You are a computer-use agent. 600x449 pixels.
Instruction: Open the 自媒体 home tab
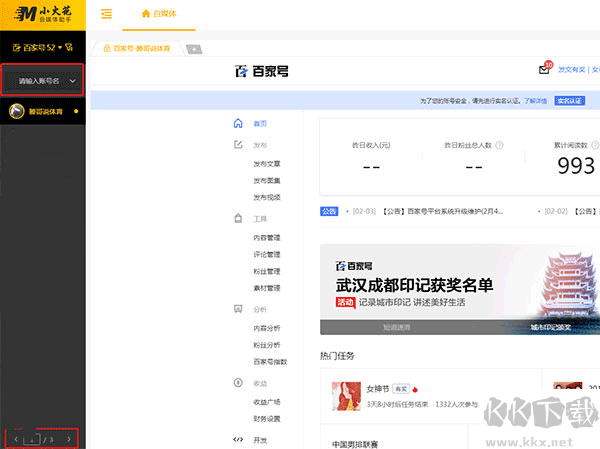[159, 14]
